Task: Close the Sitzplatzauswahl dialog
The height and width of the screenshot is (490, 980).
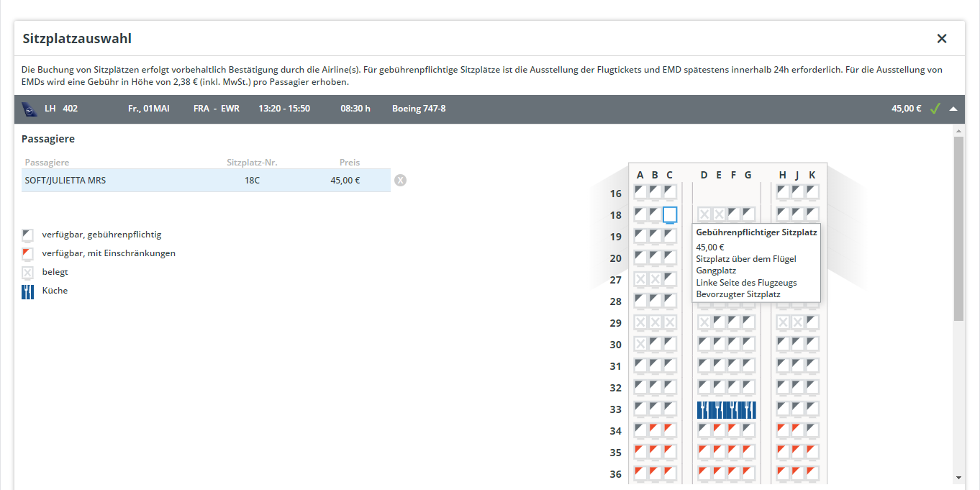Action: (x=941, y=39)
